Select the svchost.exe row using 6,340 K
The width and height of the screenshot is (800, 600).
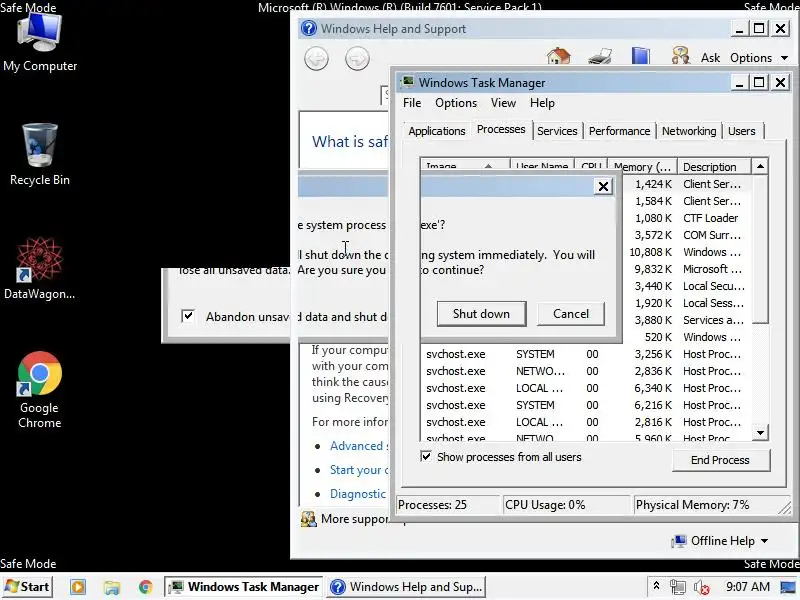[x=586, y=388]
